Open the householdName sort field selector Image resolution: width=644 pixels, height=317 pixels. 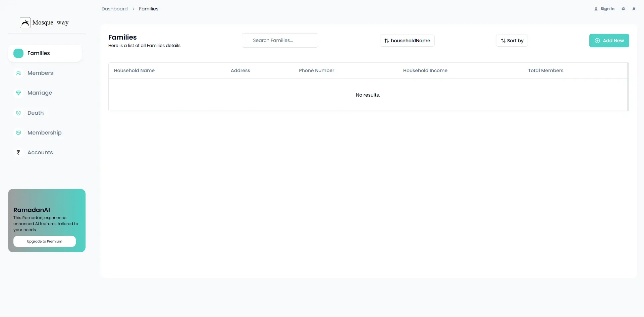click(x=407, y=41)
